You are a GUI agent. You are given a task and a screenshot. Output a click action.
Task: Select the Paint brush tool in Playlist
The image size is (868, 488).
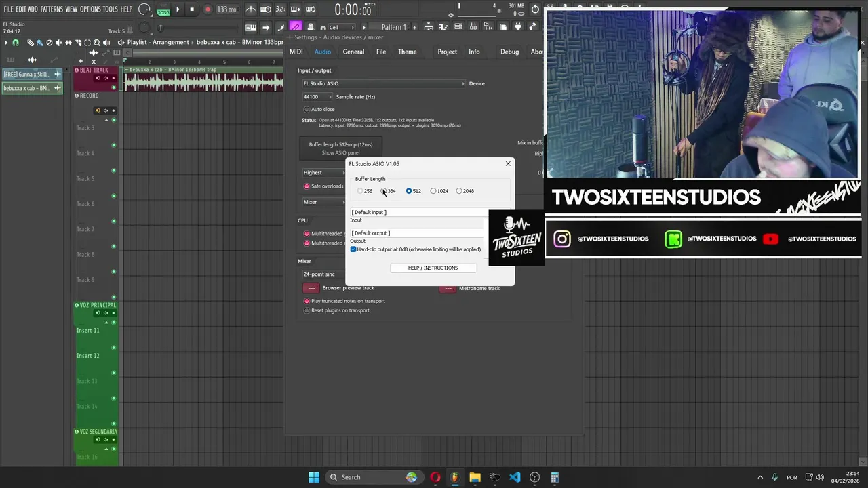(39, 43)
